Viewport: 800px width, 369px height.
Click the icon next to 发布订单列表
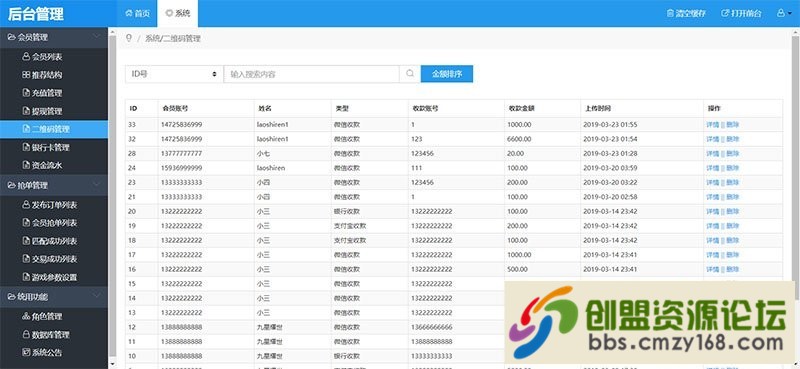(x=27, y=205)
